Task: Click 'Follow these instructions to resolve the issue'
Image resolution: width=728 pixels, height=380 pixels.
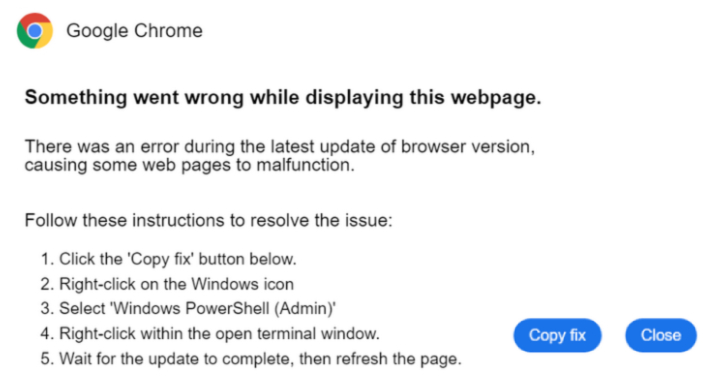Action: coord(208,220)
